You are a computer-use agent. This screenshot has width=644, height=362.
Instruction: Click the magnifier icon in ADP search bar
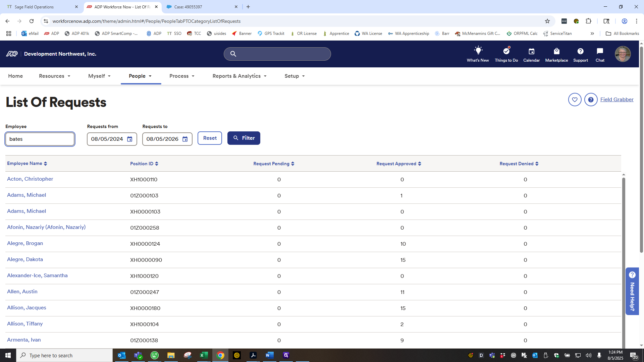[233, 54]
